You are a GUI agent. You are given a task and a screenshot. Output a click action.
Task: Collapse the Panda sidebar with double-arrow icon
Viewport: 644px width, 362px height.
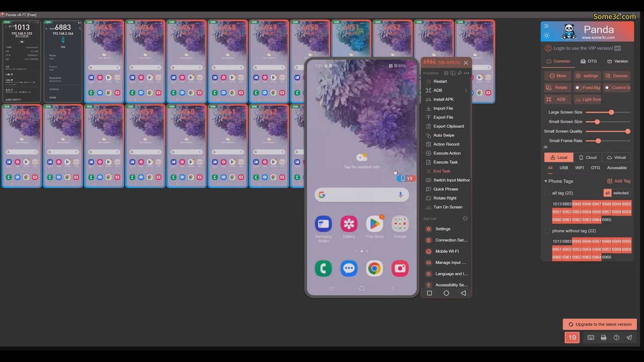[x=546, y=26]
